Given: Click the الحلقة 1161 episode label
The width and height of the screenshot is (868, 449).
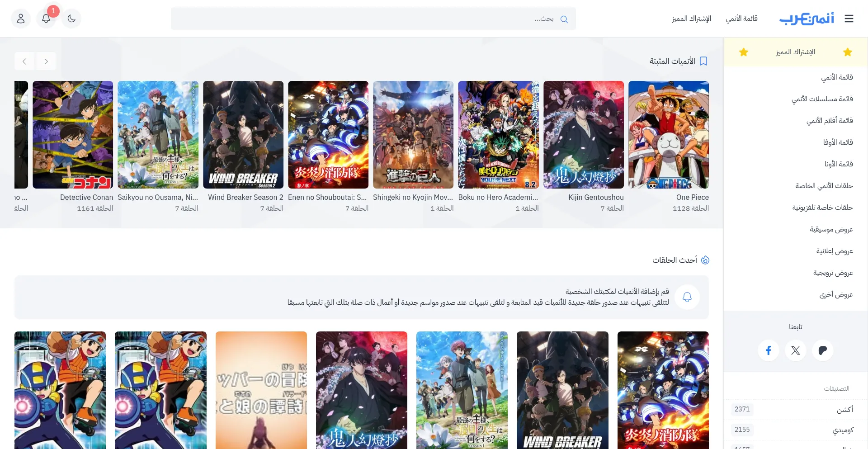Looking at the screenshot, I should click(95, 208).
